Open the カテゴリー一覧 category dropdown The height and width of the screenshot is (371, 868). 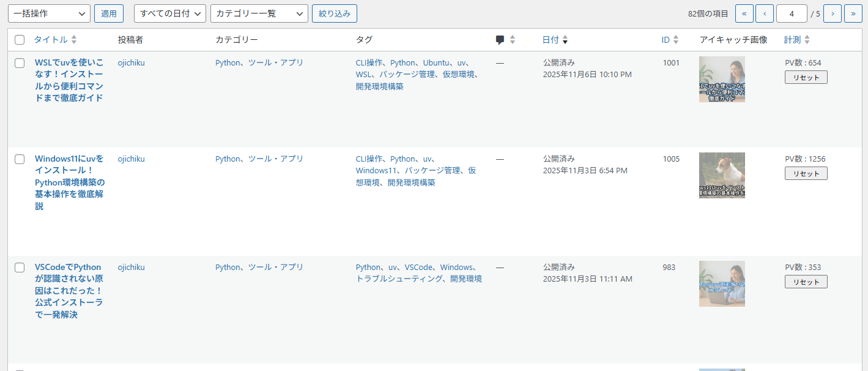tap(259, 13)
